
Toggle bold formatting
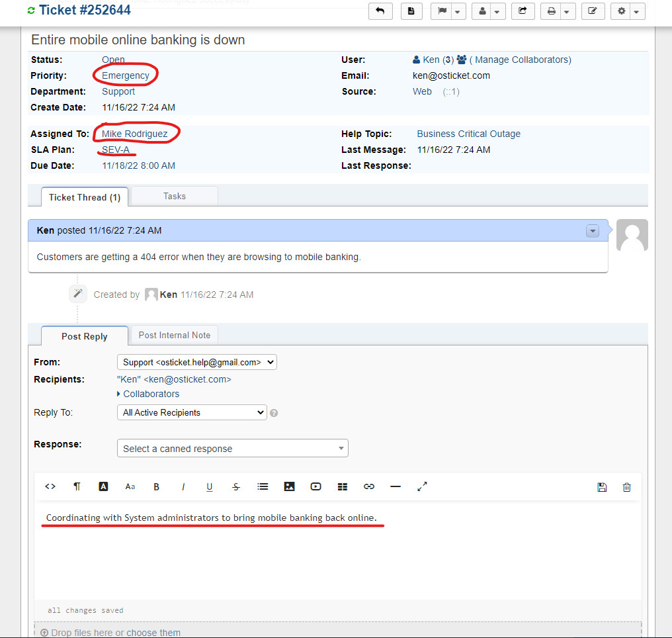[157, 486]
